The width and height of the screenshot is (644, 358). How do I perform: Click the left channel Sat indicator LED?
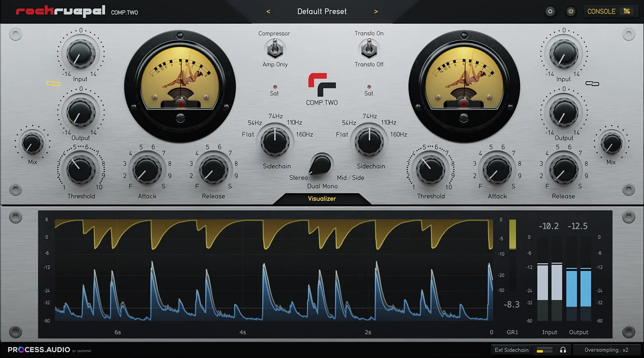[275, 87]
